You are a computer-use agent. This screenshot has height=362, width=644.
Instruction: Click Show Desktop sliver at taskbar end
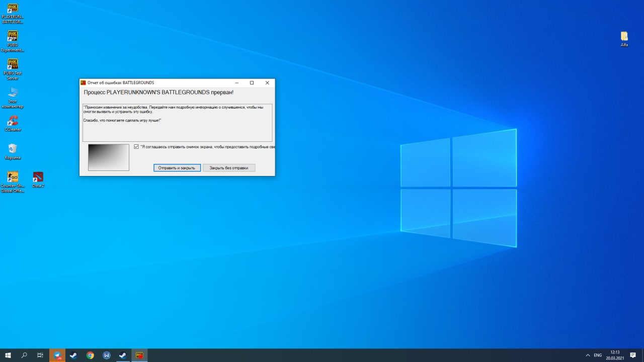(642, 355)
